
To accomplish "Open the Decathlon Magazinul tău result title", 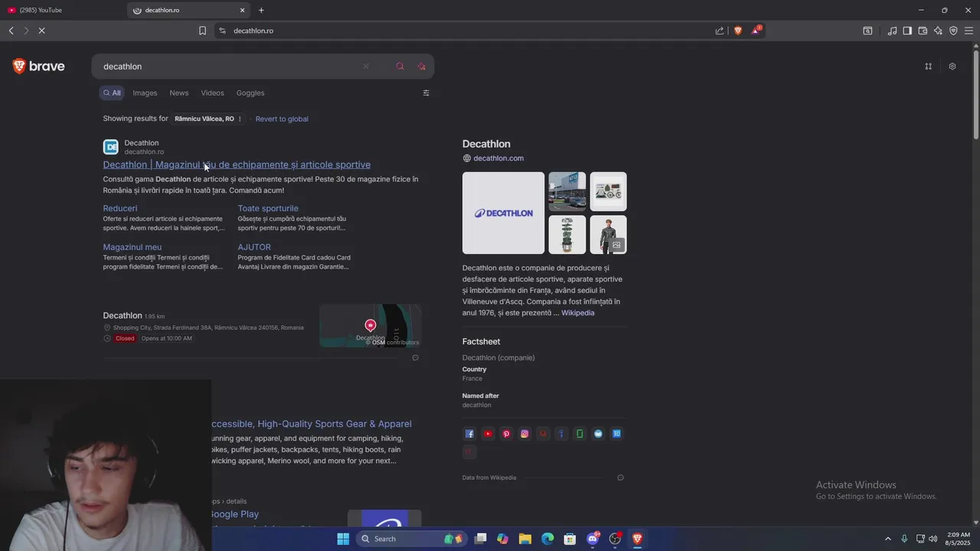I will (x=237, y=165).
